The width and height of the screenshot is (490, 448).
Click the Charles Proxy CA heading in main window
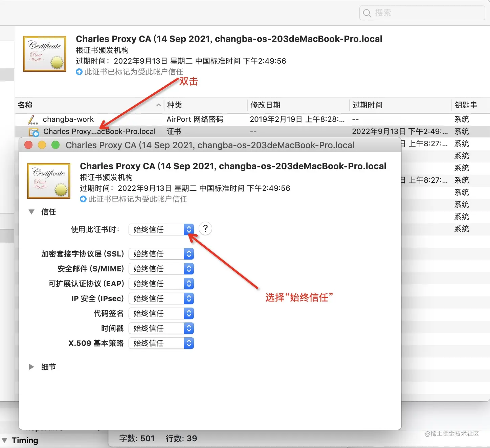(x=229, y=39)
